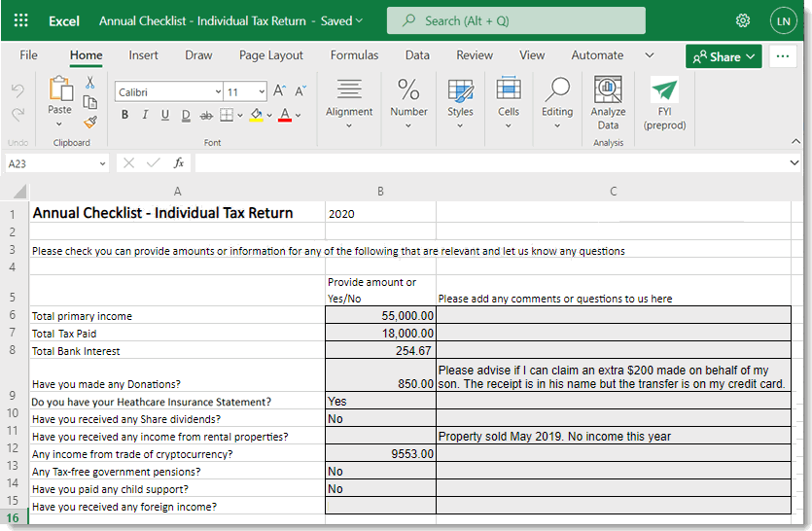Switch to the Draw tab

click(198, 54)
